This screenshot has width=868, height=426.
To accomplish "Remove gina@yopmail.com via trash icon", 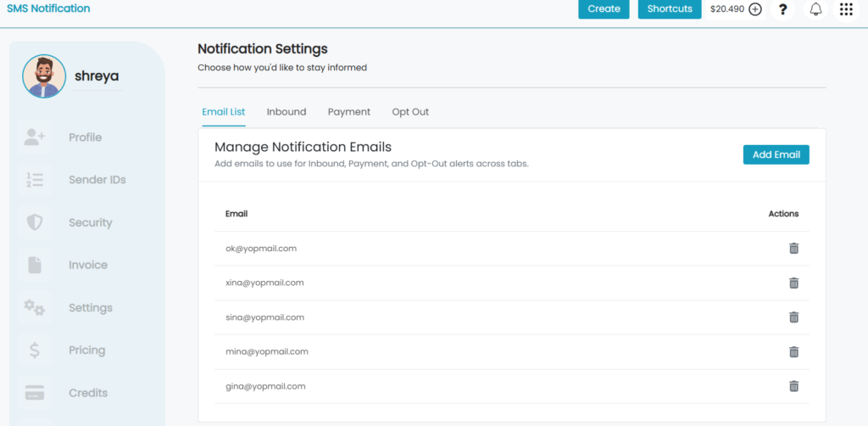I will point(793,385).
